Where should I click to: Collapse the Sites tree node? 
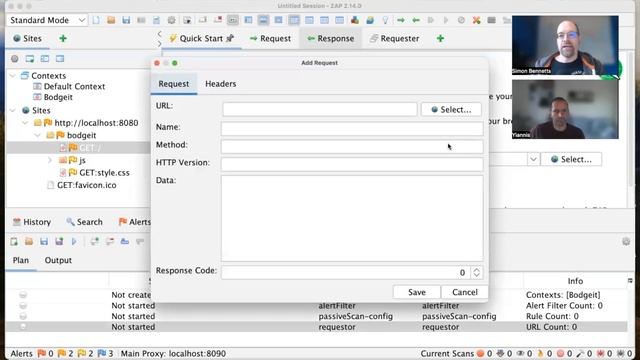tap(13, 110)
